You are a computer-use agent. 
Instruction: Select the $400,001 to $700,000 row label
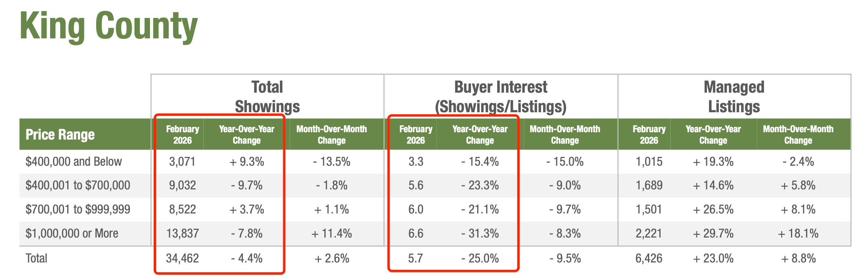point(78,185)
